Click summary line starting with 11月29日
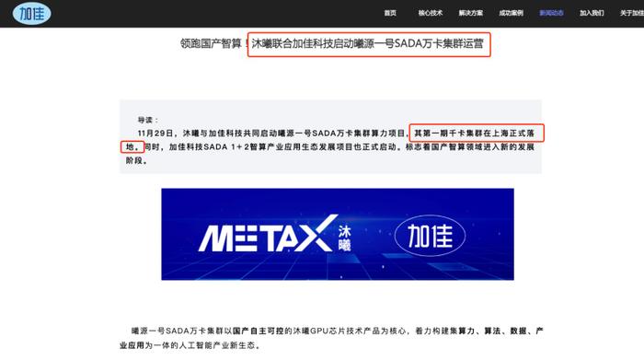Viewport: 644px width, 360px height. pos(336,134)
